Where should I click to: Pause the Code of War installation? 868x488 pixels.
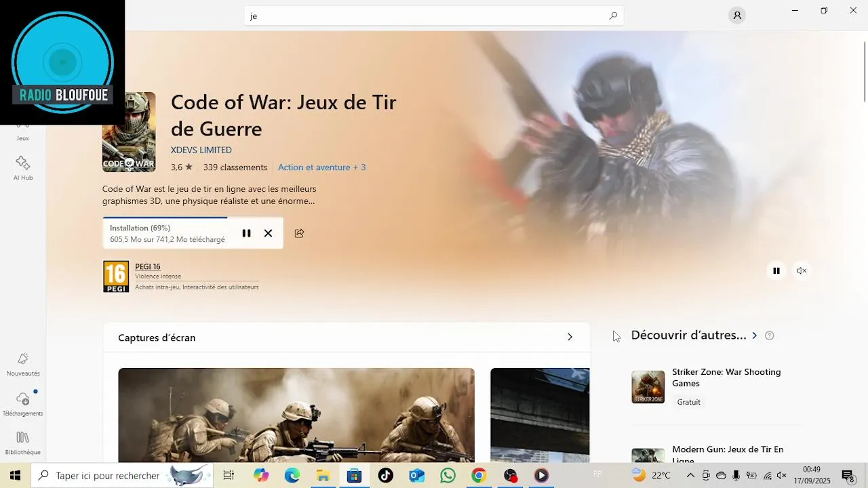point(246,233)
